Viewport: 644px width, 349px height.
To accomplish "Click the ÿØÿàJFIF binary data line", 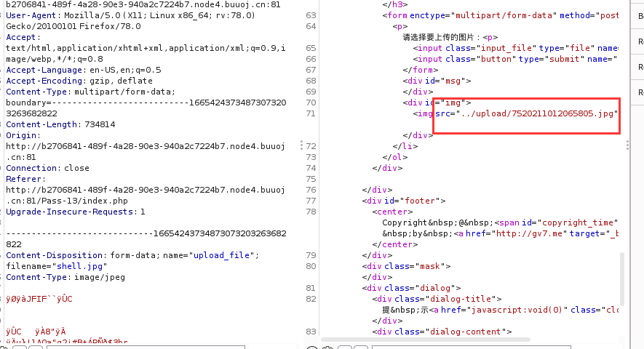I will tap(39, 299).
